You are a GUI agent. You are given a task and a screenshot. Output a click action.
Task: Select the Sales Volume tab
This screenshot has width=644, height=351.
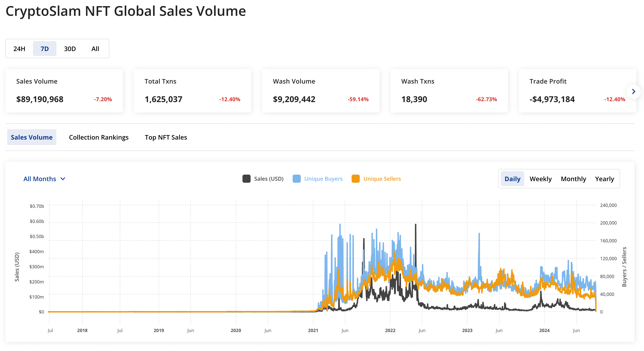coord(31,137)
